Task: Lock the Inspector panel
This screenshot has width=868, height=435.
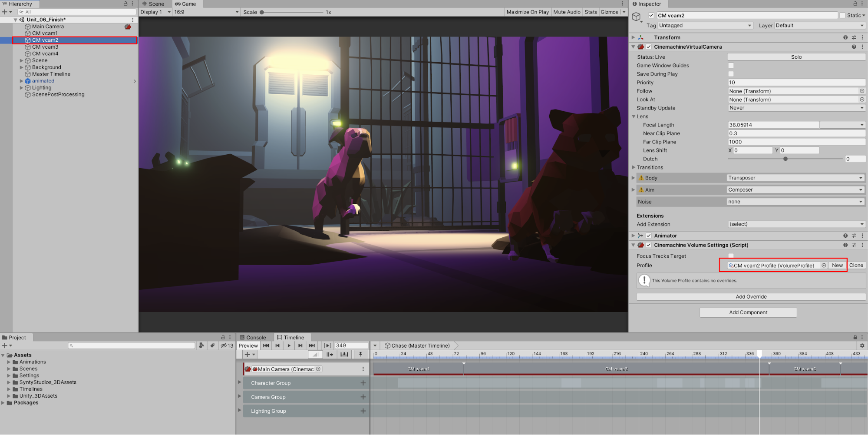Action: (x=855, y=4)
